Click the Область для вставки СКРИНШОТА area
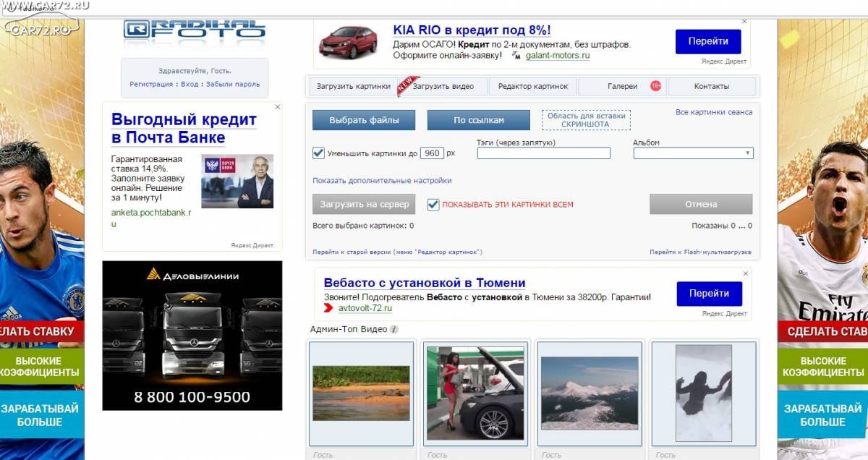This screenshot has width=868, height=460. pos(586,120)
